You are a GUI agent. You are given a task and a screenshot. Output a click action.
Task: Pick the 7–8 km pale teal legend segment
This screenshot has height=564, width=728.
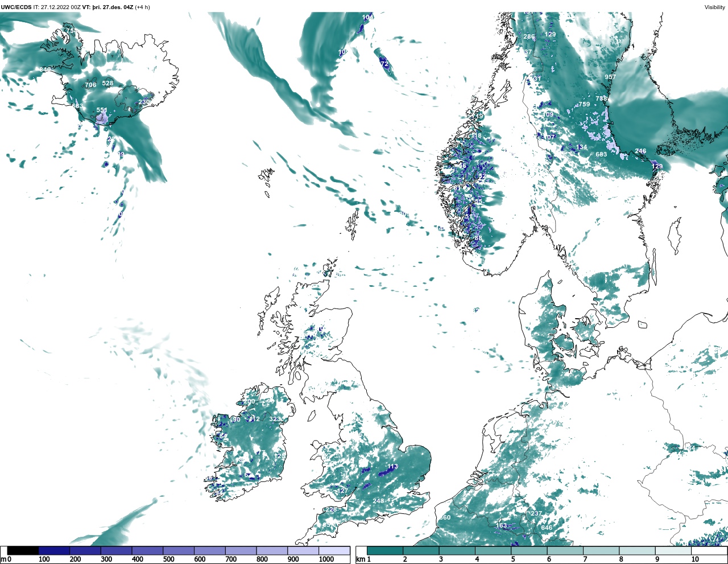click(602, 550)
